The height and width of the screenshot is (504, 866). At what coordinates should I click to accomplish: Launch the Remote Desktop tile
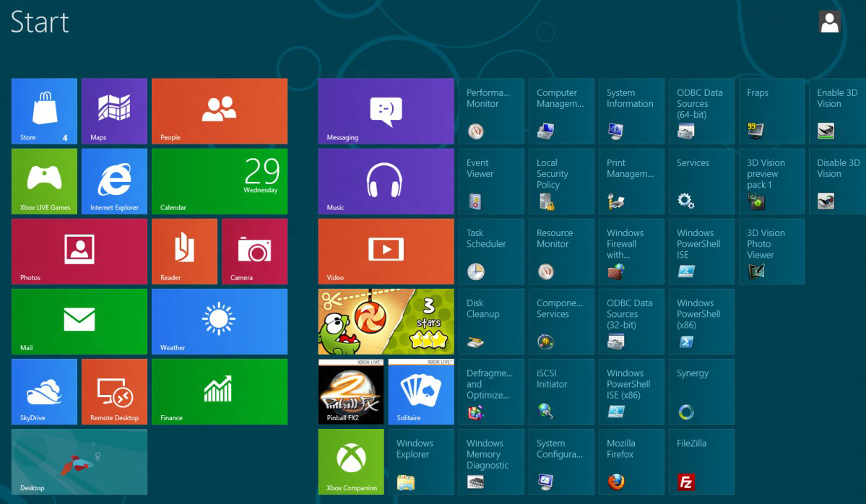[114, 391]
